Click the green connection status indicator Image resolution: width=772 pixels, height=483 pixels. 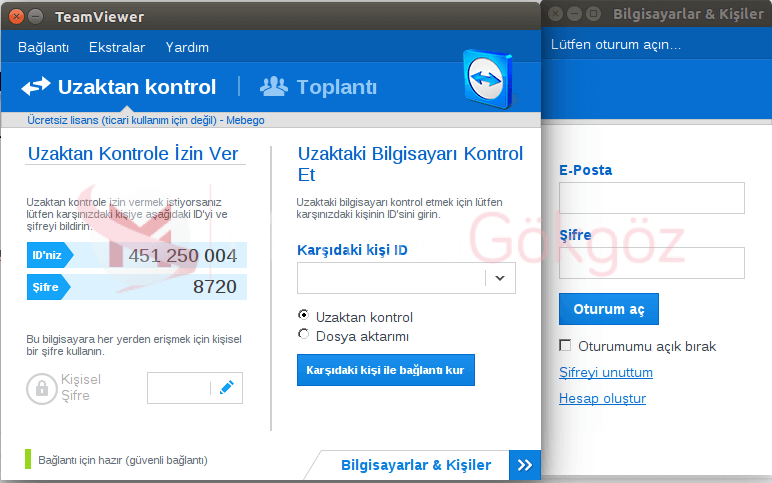pos(28,459)
